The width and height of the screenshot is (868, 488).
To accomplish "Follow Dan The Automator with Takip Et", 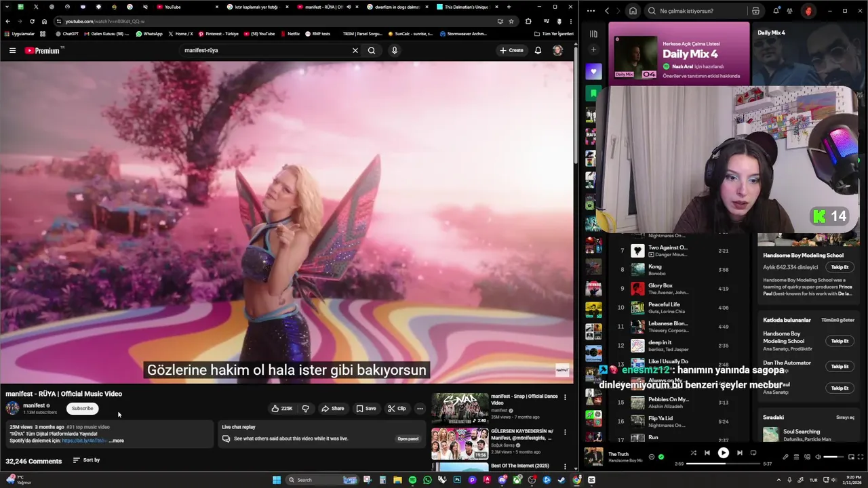I will [x=840, y=366].
